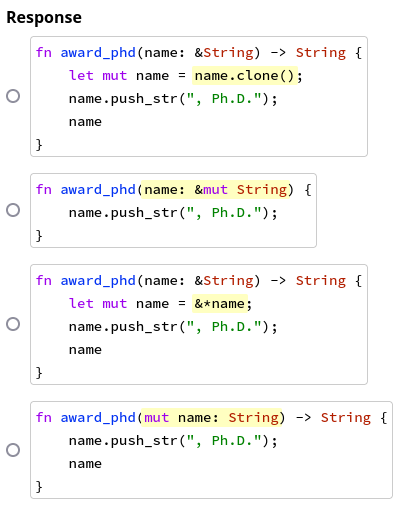Click the String return type in fourth block
The image size is (407, 513).
coord(346,418)
